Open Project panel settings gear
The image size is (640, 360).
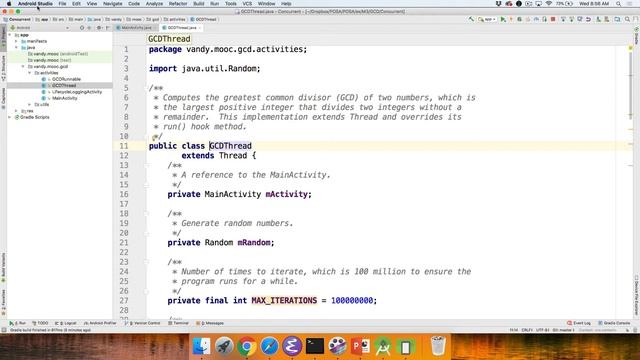coord(99,28)
